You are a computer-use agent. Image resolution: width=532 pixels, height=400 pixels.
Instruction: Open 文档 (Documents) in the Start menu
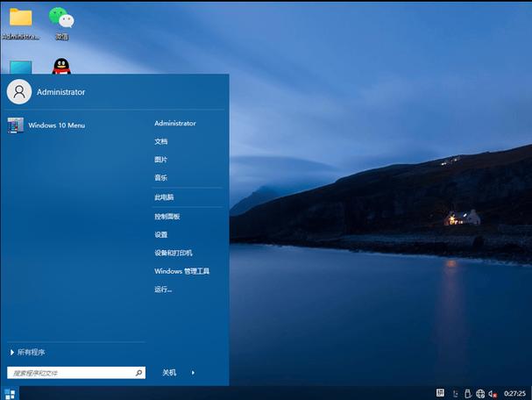[160, 141]
